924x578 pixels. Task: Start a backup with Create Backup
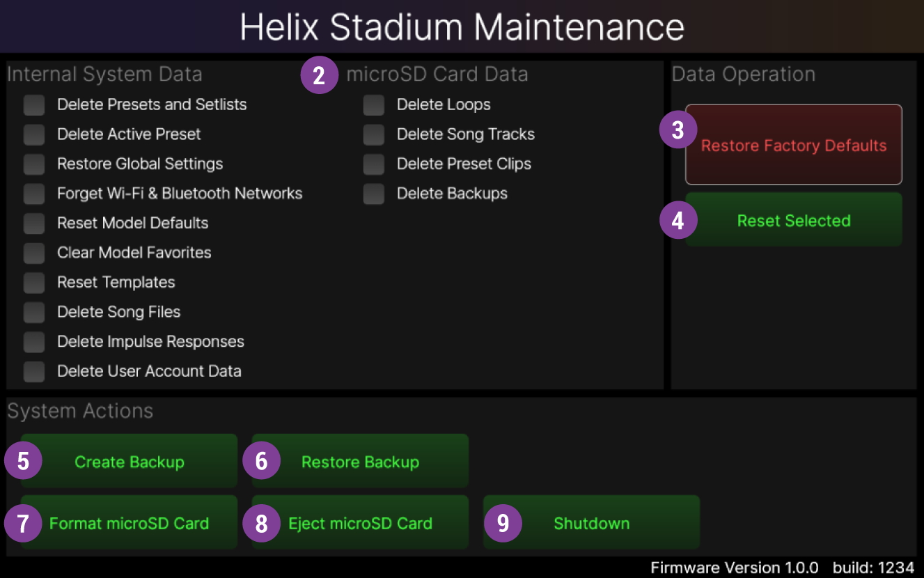[x=130, y=462]
